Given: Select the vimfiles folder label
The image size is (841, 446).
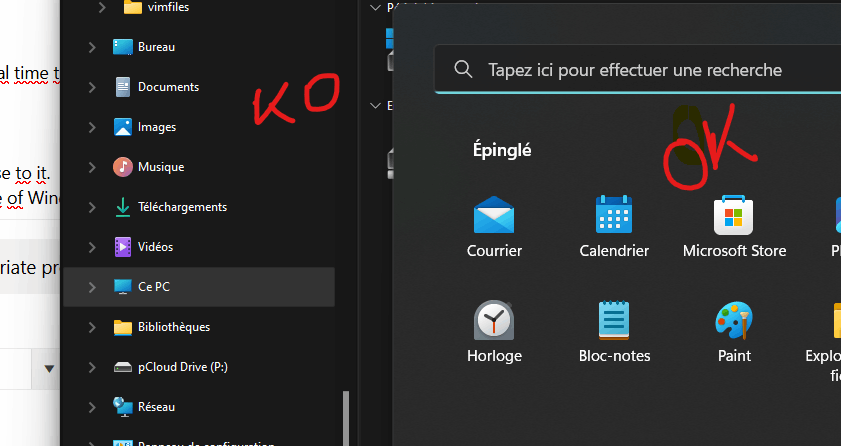Looking at the screenshot, I should point(168,7).
